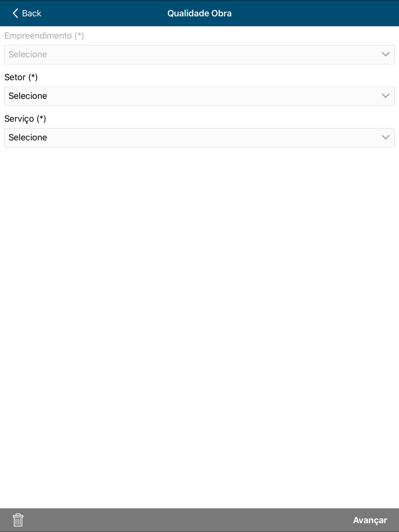Open the Empreendimento dropdown

(199, 55)
